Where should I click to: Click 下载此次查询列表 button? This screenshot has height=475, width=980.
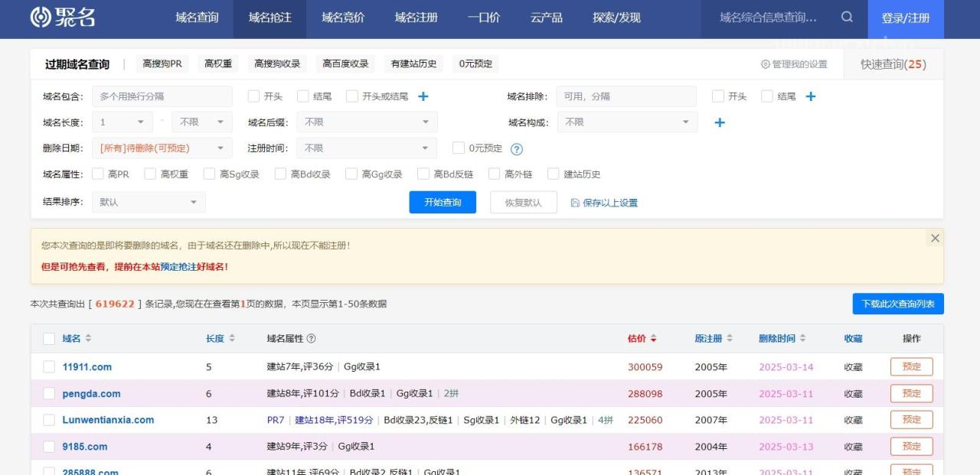(898, 304)
